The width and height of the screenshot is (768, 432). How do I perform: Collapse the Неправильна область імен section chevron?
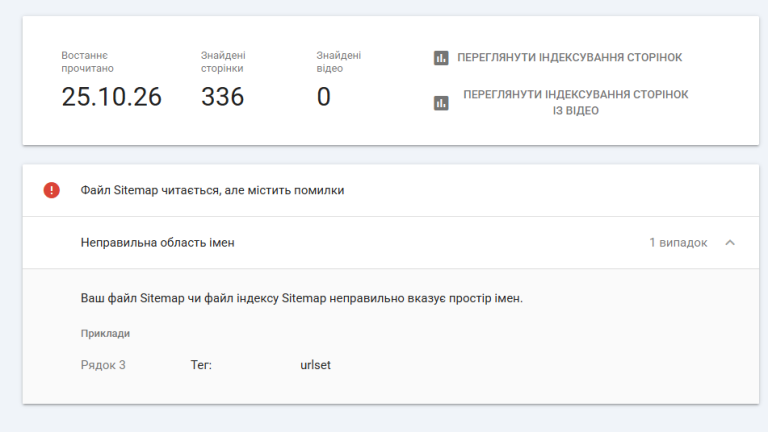pos(730,242)
